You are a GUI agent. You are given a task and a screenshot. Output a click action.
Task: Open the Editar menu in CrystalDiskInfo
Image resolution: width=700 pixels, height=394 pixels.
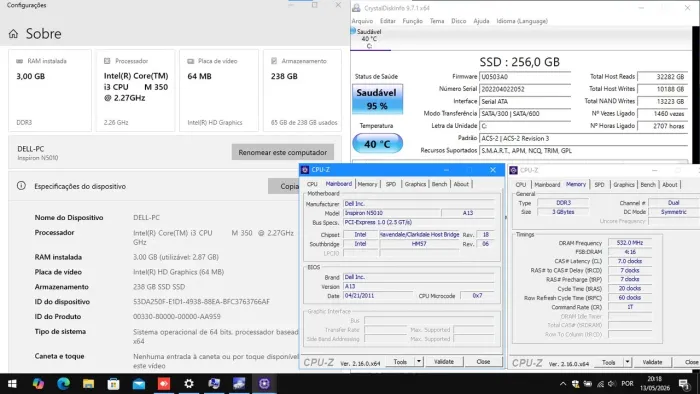pos(388,21)
